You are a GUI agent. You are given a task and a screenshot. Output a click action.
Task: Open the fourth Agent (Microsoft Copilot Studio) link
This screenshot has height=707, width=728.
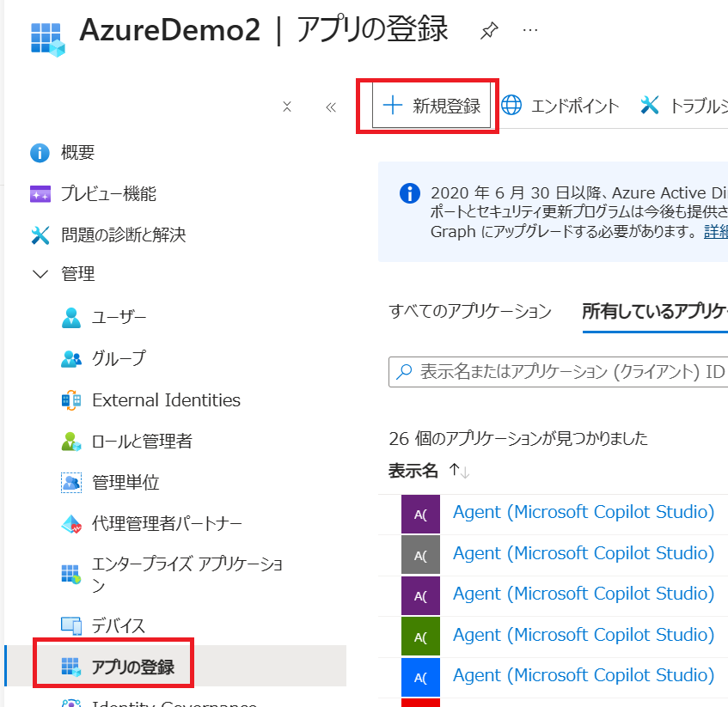click(584, 635)
